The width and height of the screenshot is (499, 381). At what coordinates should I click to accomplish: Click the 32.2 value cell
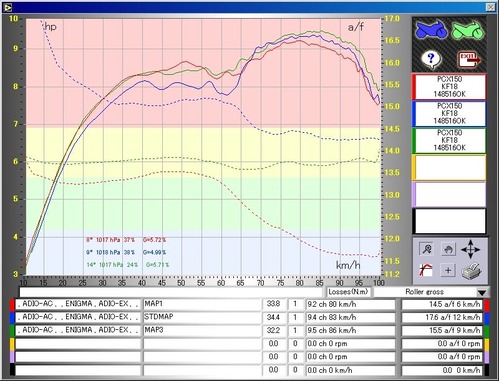coord(274,330)
